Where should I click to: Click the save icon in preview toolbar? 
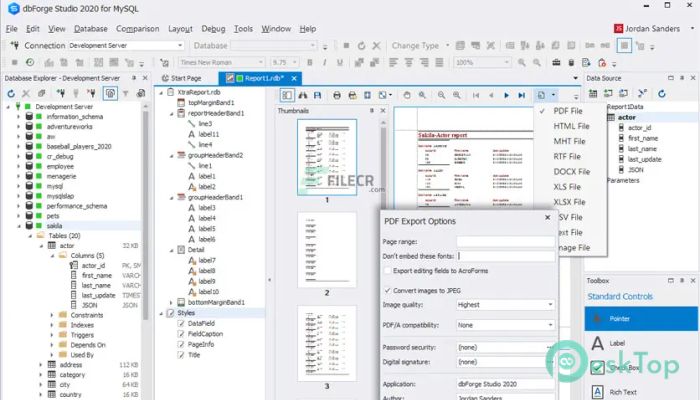[317, 95]
